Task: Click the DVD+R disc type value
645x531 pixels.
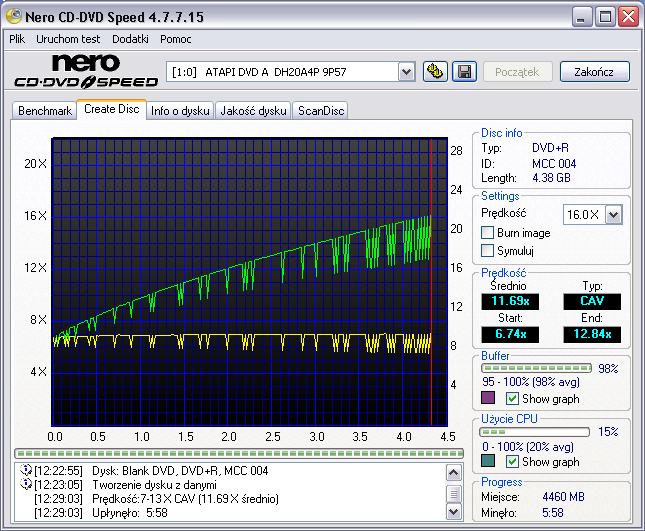Action: (550, 148)
